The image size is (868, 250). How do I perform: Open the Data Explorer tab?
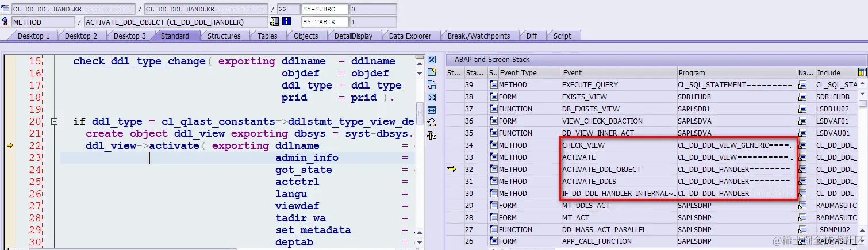click(410, 36)
